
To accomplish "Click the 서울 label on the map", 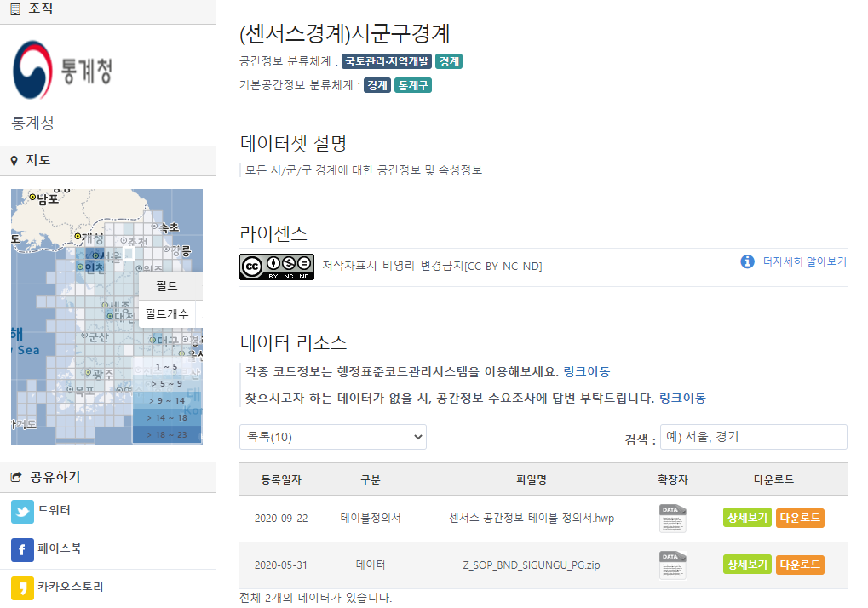I will click(111, 256).
